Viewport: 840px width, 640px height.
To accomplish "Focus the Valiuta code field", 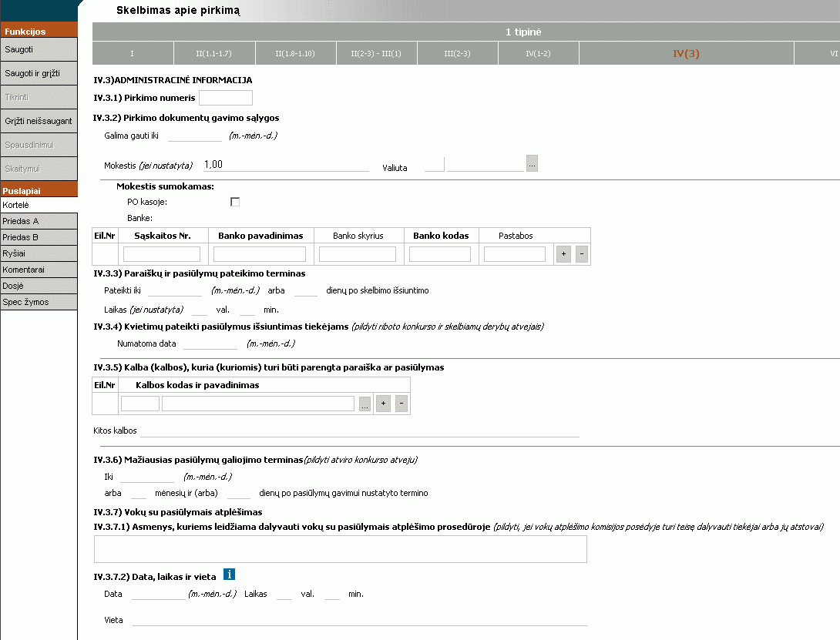I will (435, 165).
